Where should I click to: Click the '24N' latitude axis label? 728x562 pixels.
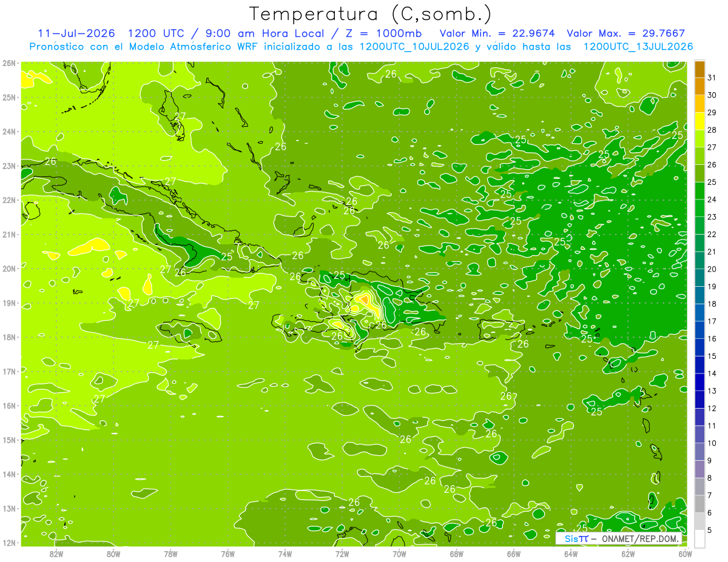point(8,132)
